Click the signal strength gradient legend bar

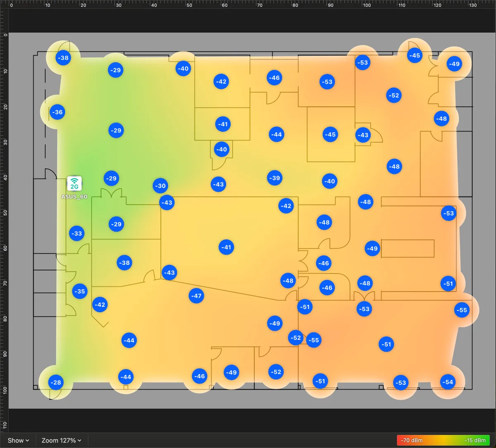coord(443,441)
